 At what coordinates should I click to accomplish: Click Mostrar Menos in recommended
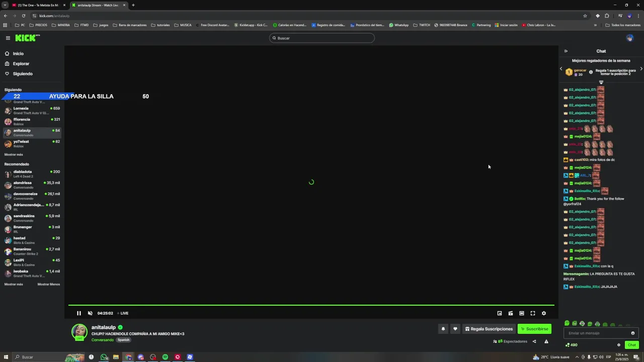(x=49, y=284)
